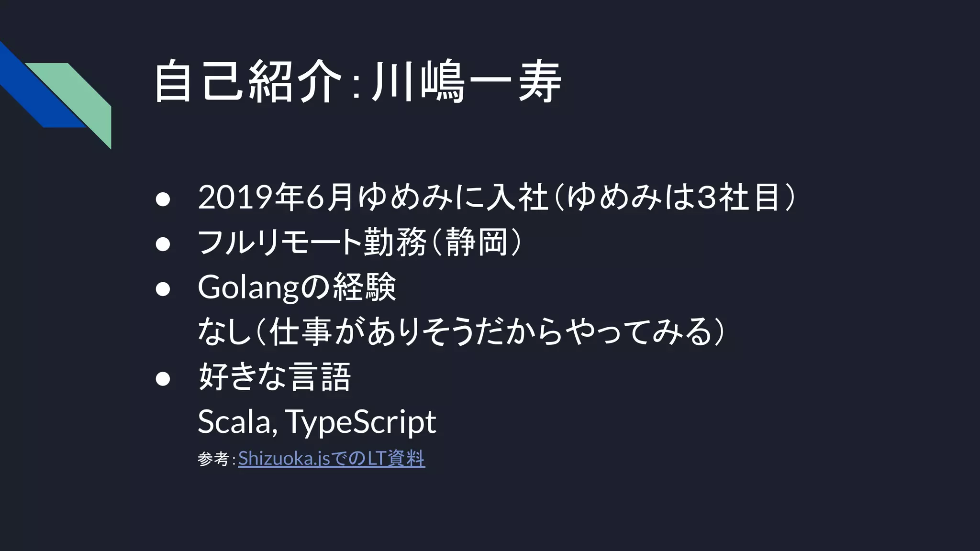The width and height of the screenshot is (980, 551).
Task: Click the green and blue corner logo graphic
Action: (56, 95)
